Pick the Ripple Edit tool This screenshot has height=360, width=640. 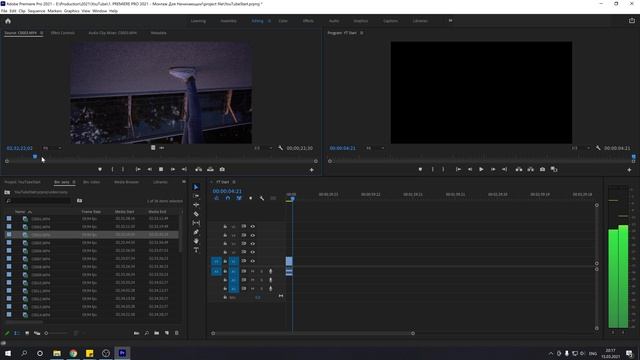pyautogui.click(x=196, y=205)
